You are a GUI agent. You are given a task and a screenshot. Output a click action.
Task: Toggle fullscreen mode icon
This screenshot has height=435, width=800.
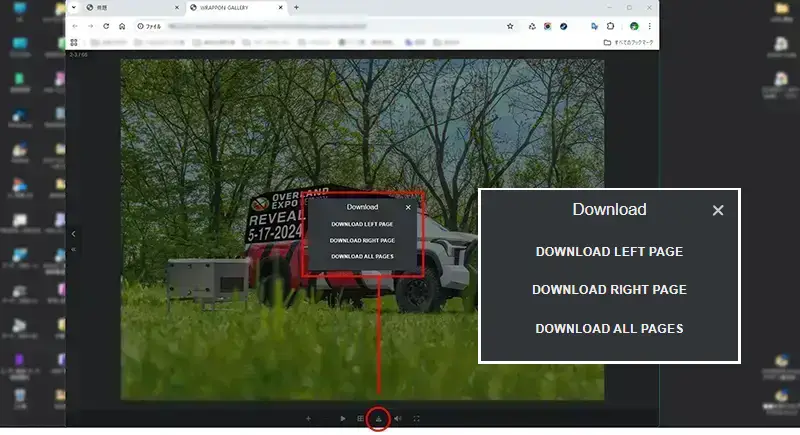417,419
